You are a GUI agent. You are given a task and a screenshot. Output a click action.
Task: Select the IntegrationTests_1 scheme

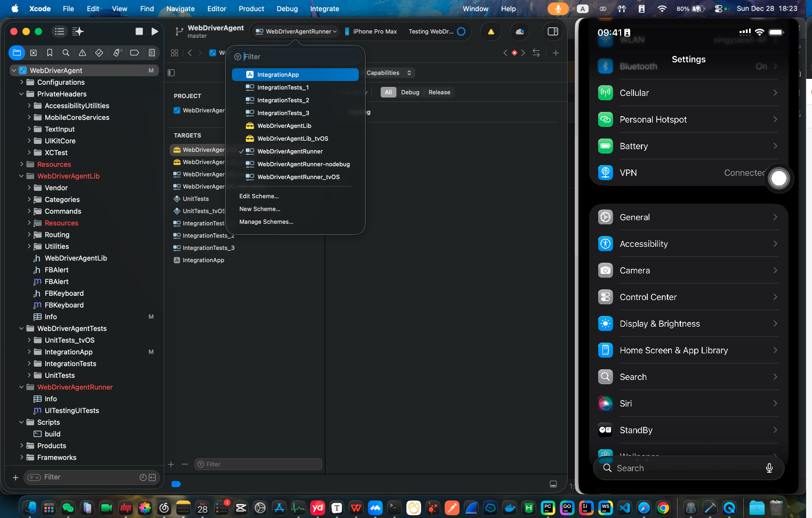coord(295,87)
